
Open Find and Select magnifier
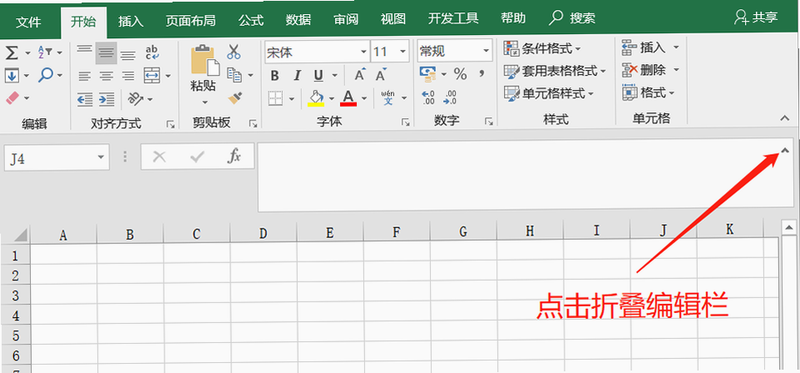[45, 75]
